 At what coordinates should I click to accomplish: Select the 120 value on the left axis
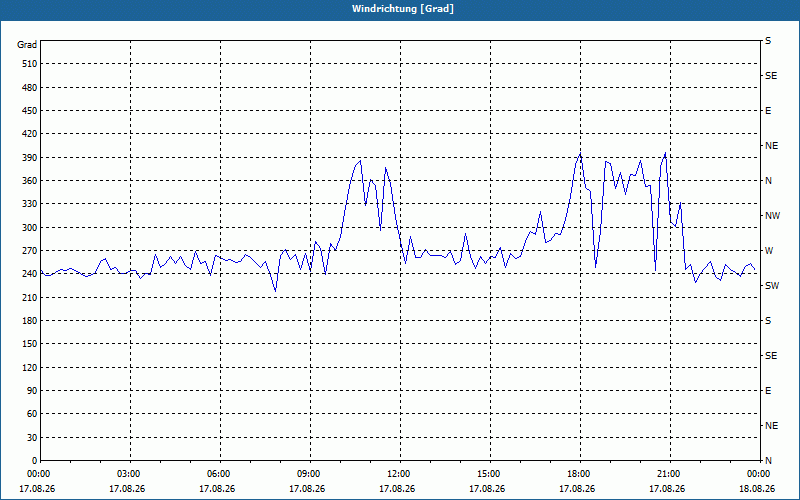[30, 367]
